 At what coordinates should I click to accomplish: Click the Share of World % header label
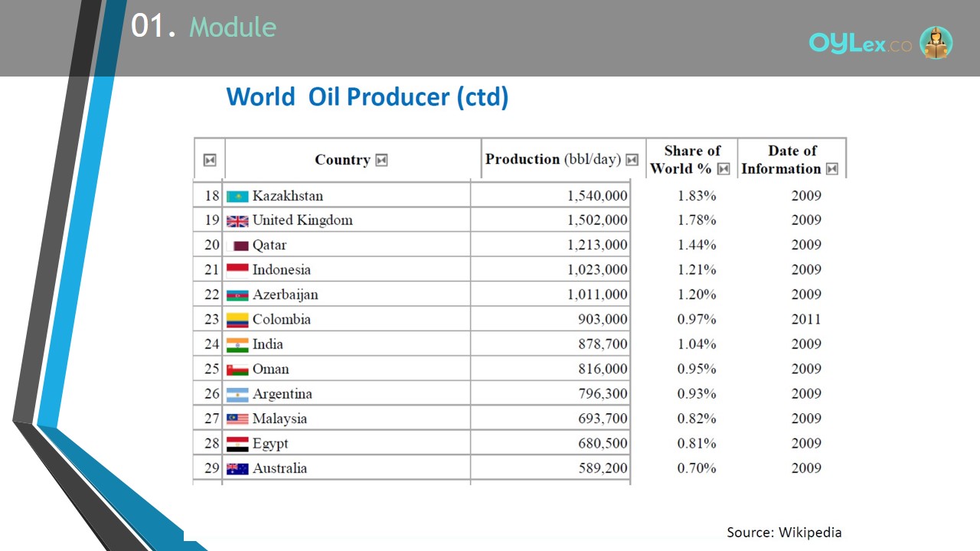coord(685,160)
